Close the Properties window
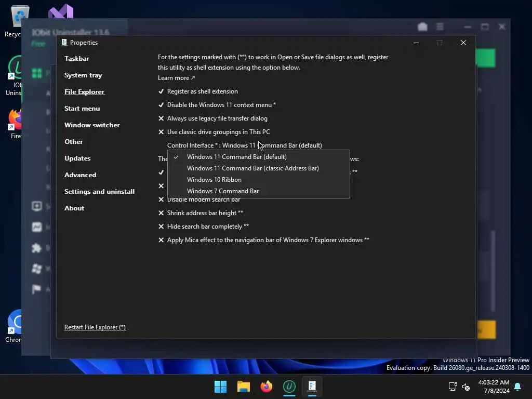The height and width of the screenshot is (399, 532). [463, 43]
